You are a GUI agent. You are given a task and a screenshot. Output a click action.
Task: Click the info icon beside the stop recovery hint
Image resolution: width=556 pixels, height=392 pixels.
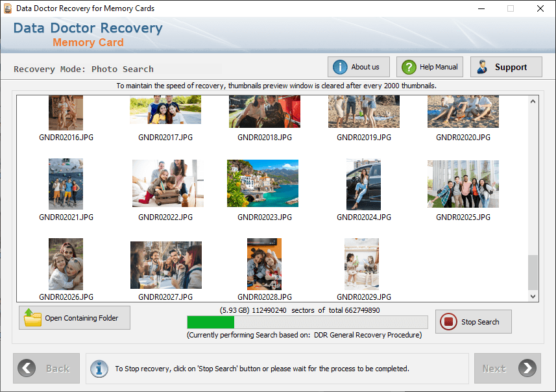pos(99,369)
